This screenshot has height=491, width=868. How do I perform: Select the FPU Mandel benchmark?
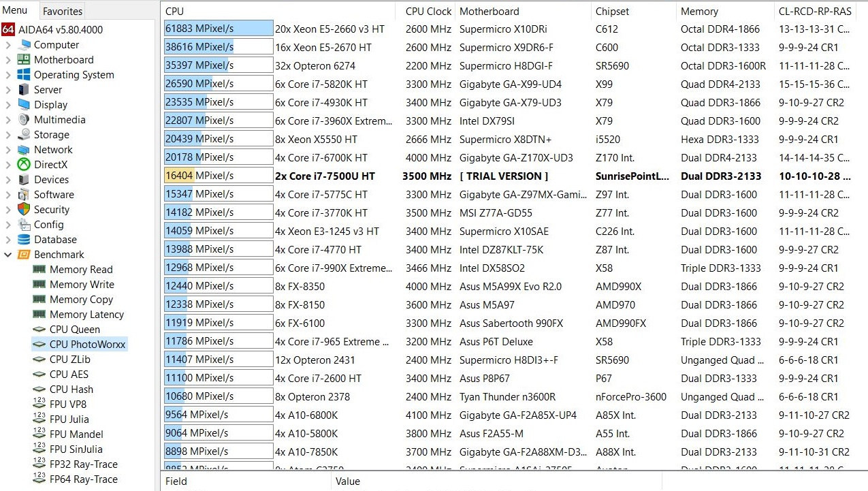point(76,434)
